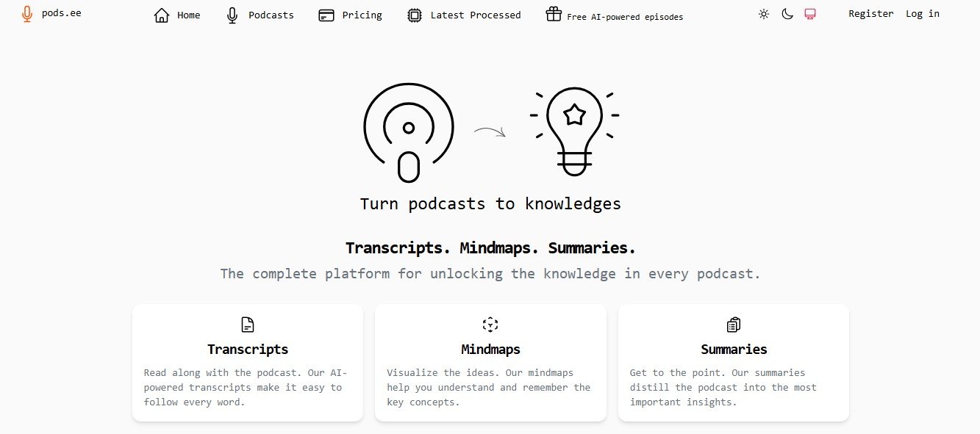The height and width of the screenshot is (434, 980).
Task: Click the pods.ee microphone logo icon
Action: [x=27, y=14]
